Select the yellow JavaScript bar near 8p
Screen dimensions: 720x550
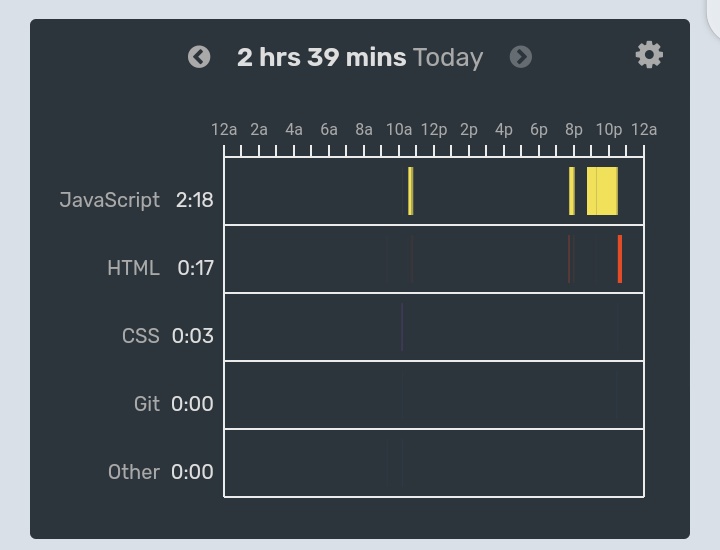pos(572,191)
